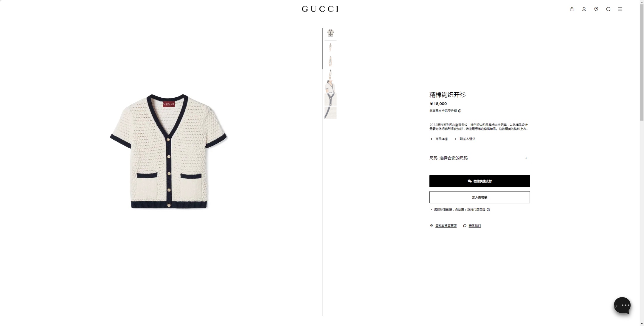Click the 加入购物袋 button
Viewport: 644px width, 326px height.
[479, 197]
